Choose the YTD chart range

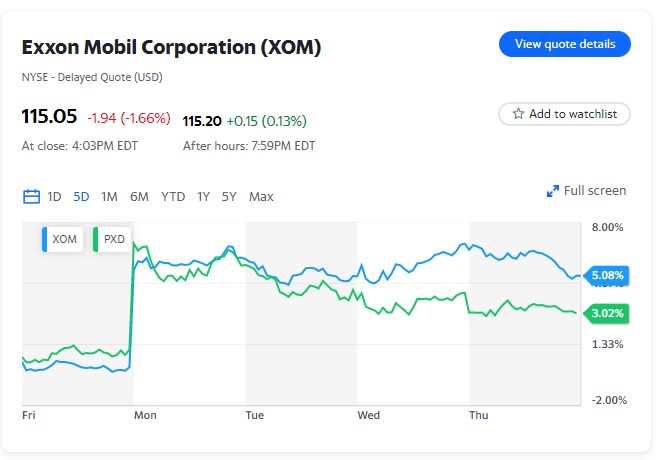point(173,197)
